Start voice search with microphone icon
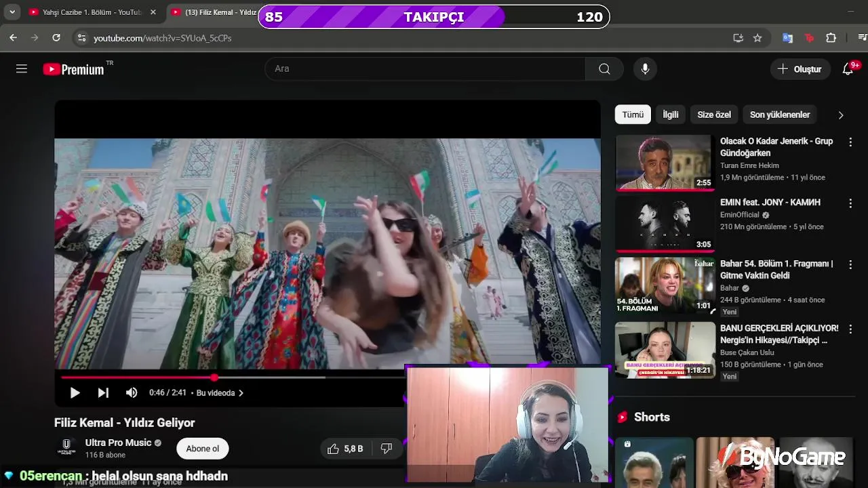868x488 pixels. pyautogui.click(x=645, y=68)
